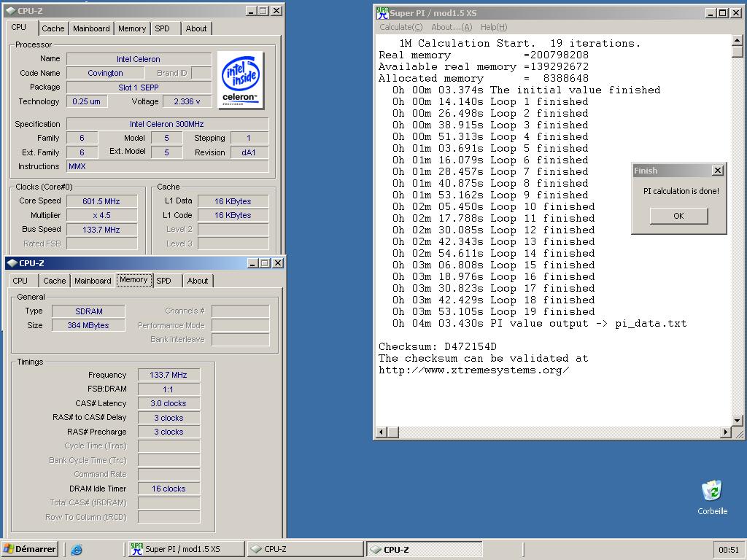Click the Intel Inside Celeron logo
The image size is (747, 560).
point(241,80)
